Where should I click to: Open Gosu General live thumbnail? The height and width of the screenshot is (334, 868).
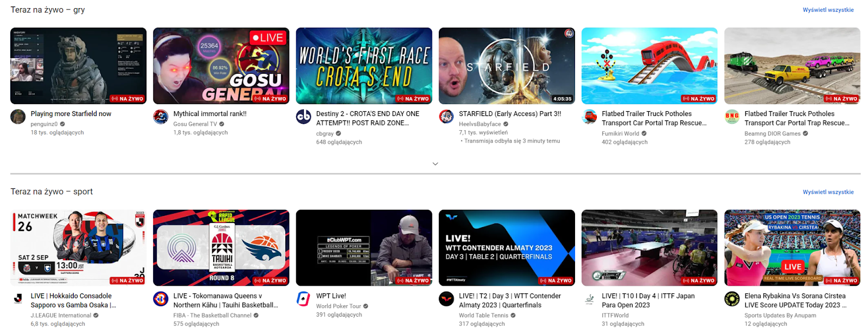point(221,66)
